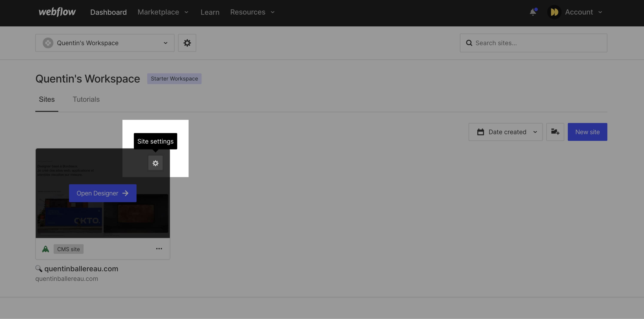Click Open Designer on the site card
Viewport: 644px width, 319px height.
pyautogui.click(x=102, y=193)
